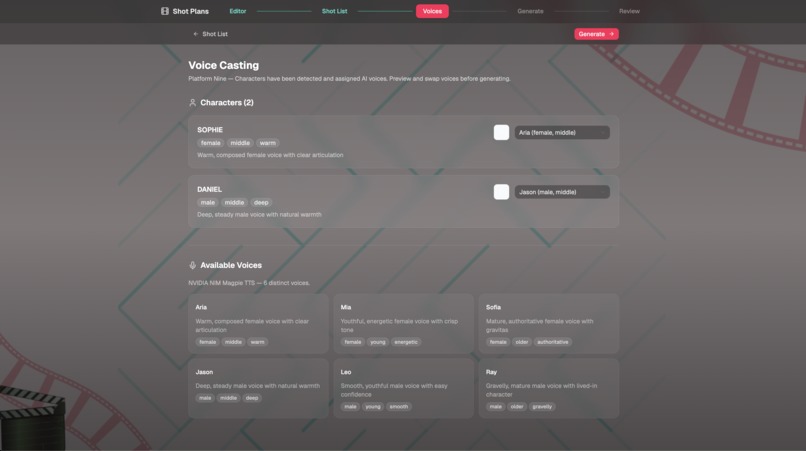The width and height of the screenshot is (806, 451).
Task: Select the SOPHIE character name
Action: tap(210, 130)
